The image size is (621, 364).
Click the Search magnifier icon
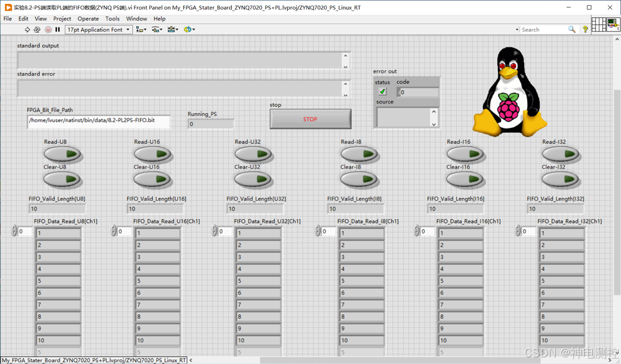click(572, 29)
